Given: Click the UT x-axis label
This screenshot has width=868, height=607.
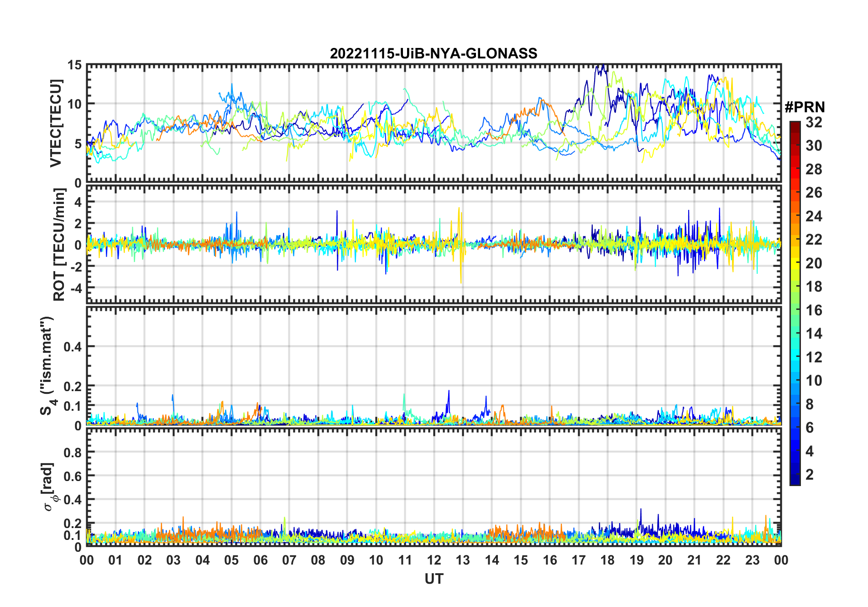Looking at the screenshot, I should coord(434,579).
